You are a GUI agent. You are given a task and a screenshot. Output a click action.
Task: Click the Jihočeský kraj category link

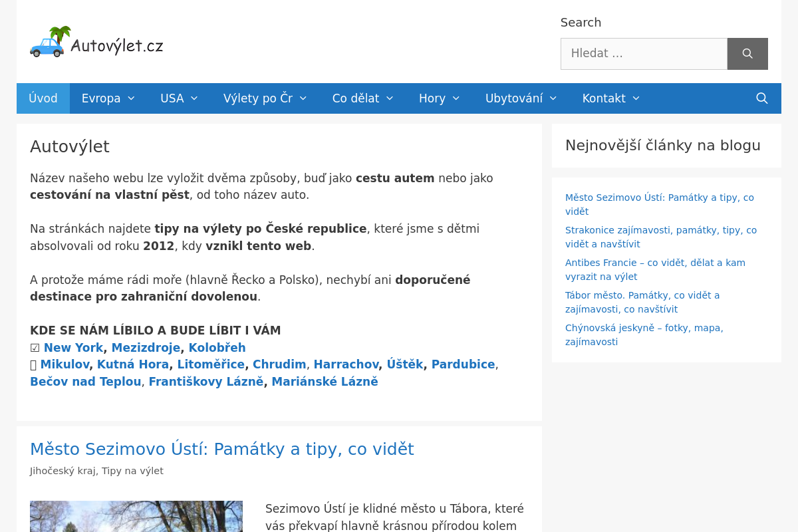(x=63, y=471)
